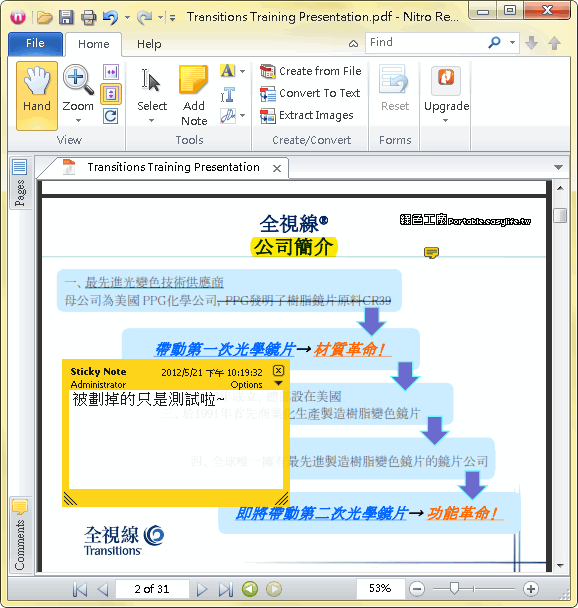Customize the quick access toolbar dropdown

(173, 18)
